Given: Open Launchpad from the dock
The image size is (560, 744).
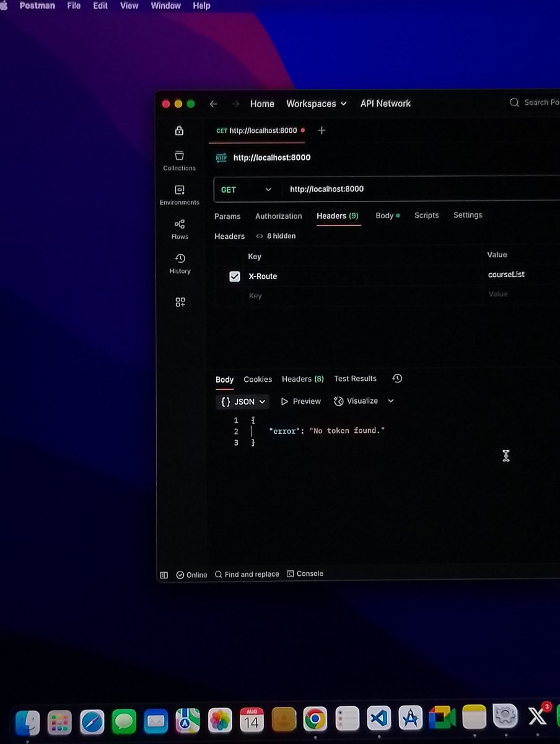Looking at the screenshot, I should [60, 722].
